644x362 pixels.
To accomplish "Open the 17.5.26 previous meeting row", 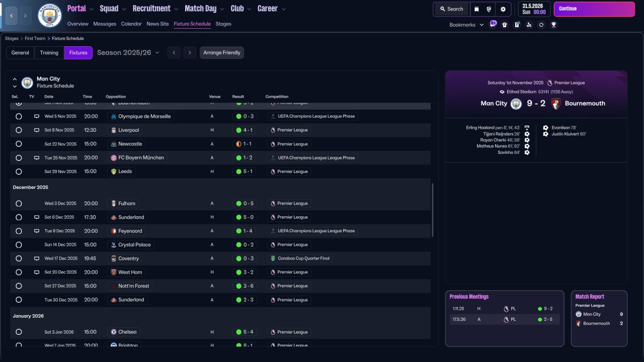I will pyautogui.click(x=505, y=319).
